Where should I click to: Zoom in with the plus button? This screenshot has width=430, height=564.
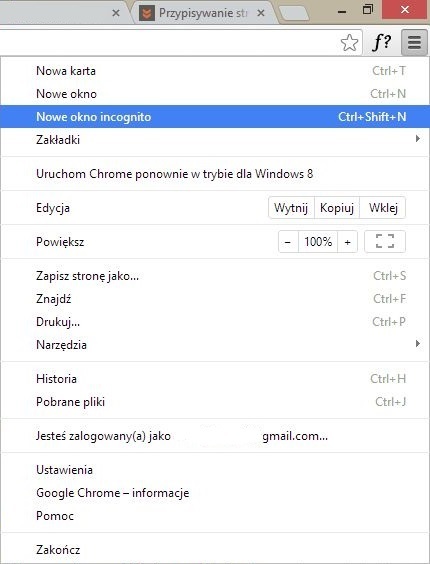pos(347,242)
